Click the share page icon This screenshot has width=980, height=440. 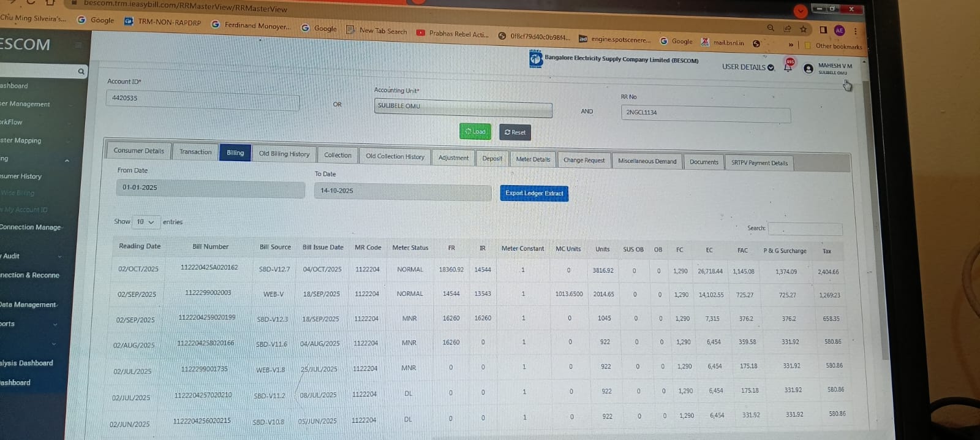point(787,29)
